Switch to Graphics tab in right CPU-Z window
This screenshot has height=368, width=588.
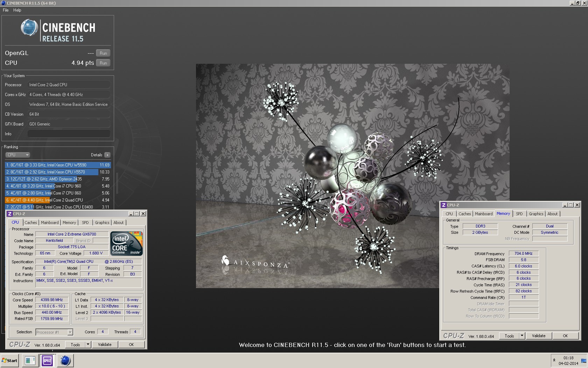tap(536, 214)
